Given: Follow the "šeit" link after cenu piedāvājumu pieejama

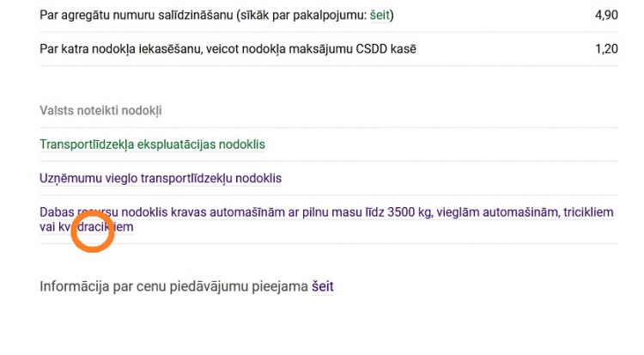Looking at the screenshot, I should pos(322,286).
